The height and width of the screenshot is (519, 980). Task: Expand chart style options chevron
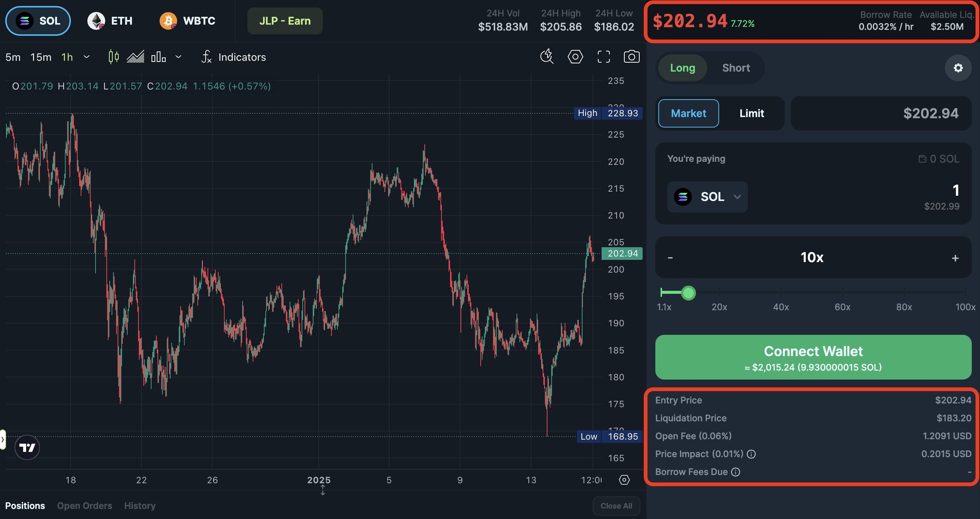click(x=178, y=57)
